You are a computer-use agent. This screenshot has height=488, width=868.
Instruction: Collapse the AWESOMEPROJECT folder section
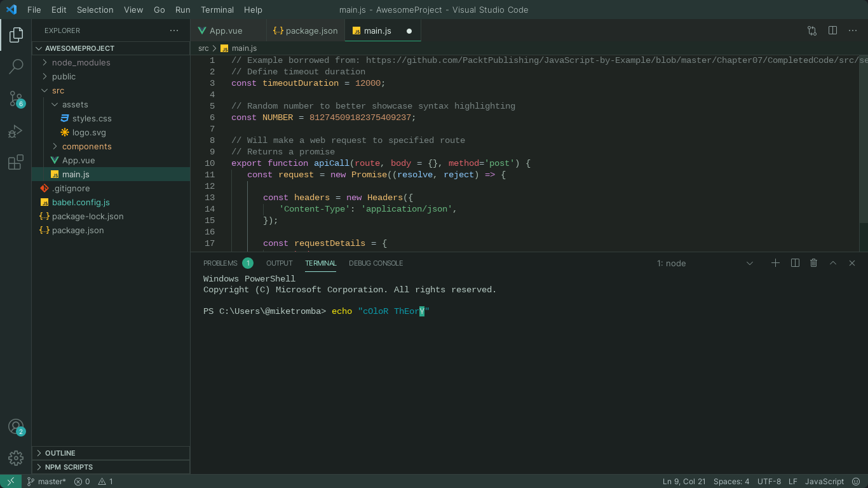111,48
